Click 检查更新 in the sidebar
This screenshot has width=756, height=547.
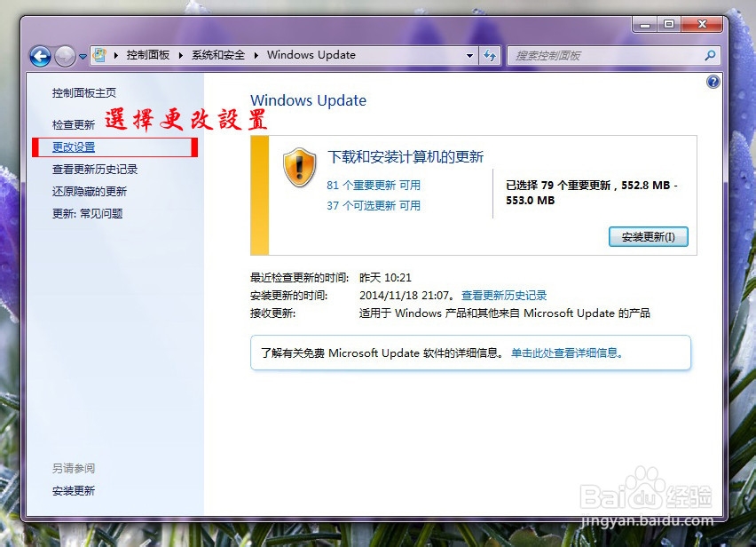pyautogui.click(x=74, y=125)
